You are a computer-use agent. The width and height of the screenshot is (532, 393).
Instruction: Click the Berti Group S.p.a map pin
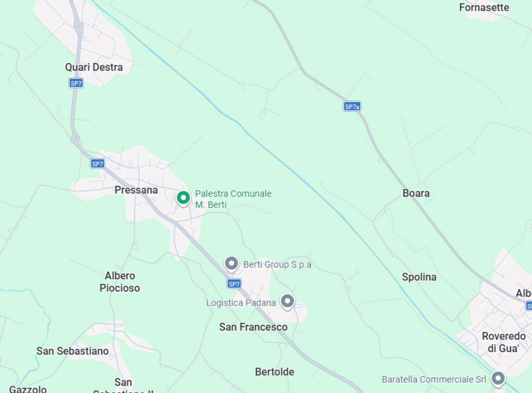click(x=231, y=264)
